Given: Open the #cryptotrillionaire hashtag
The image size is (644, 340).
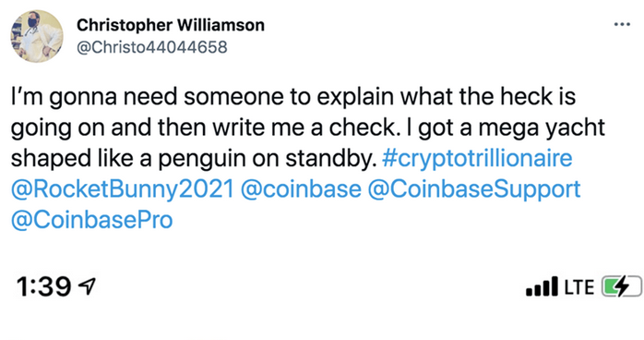Looking at the screenshot, I should [x=477, y=158].
